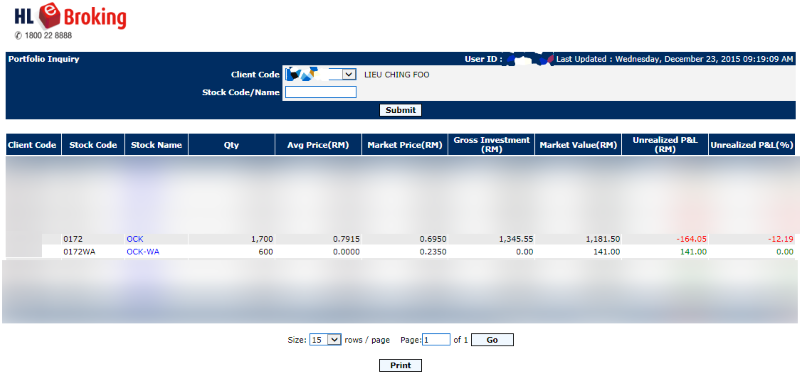
Task: Click average price cell 0.7915
Action: click(346, 239)
